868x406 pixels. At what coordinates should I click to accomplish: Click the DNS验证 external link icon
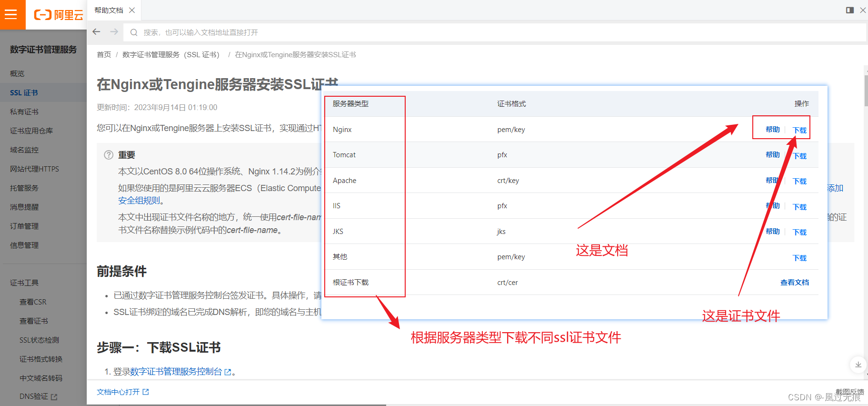point(54,397)
